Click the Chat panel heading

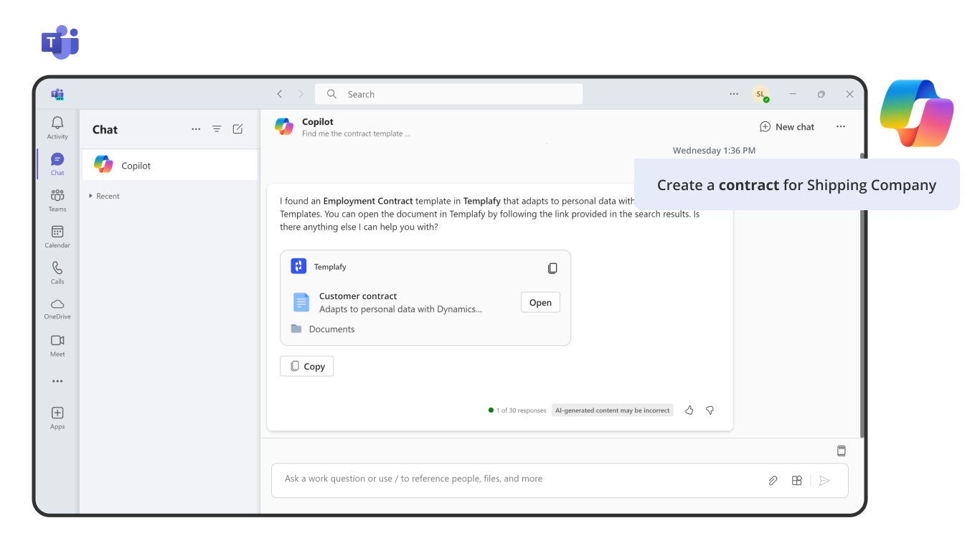tap(105, 130)
